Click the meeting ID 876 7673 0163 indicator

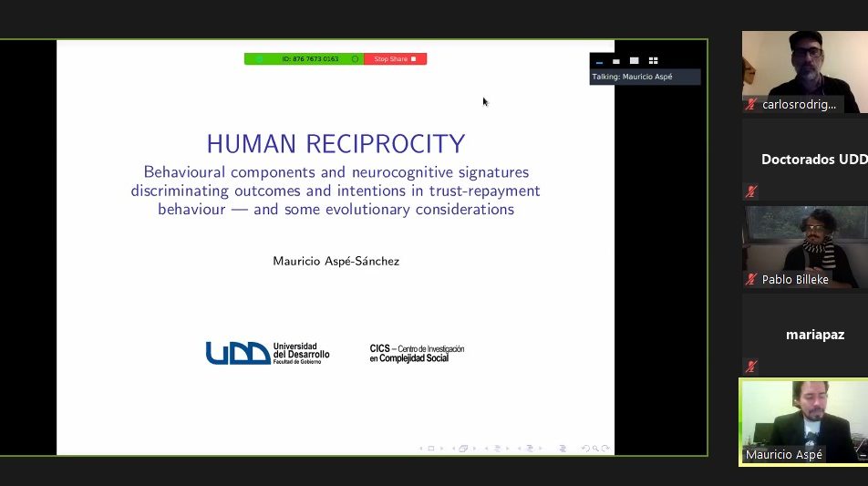310,59
